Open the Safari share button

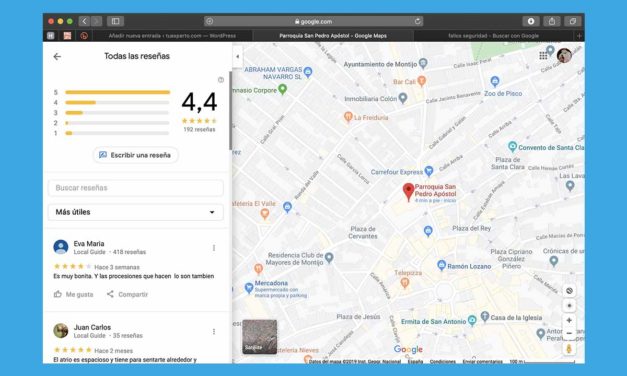pos(552,21)
